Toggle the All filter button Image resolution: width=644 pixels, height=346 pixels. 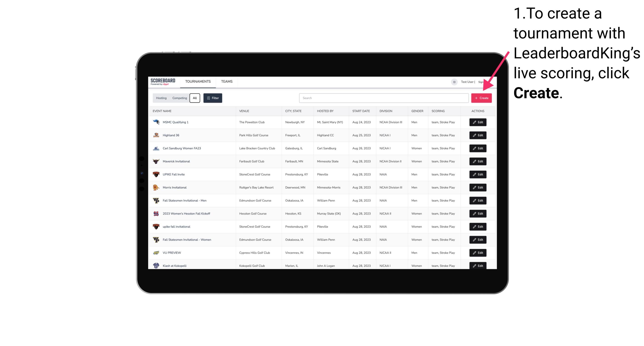click(195, 98)
